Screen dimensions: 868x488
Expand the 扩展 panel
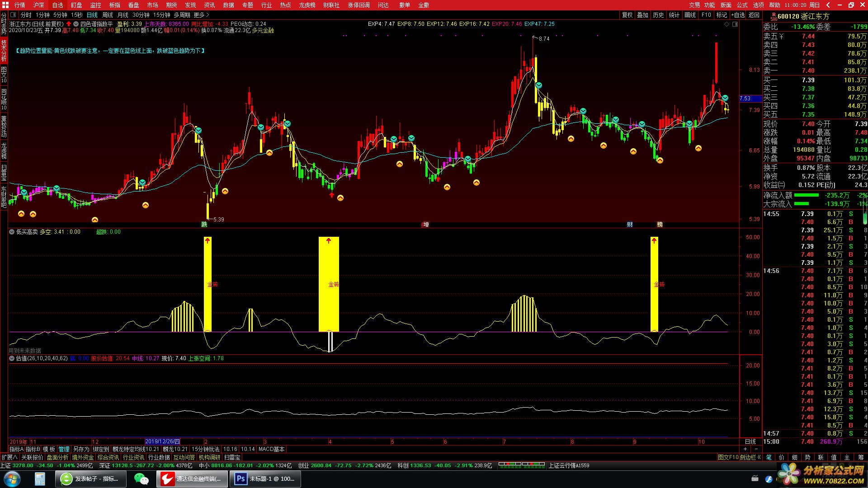coord(9,457)
